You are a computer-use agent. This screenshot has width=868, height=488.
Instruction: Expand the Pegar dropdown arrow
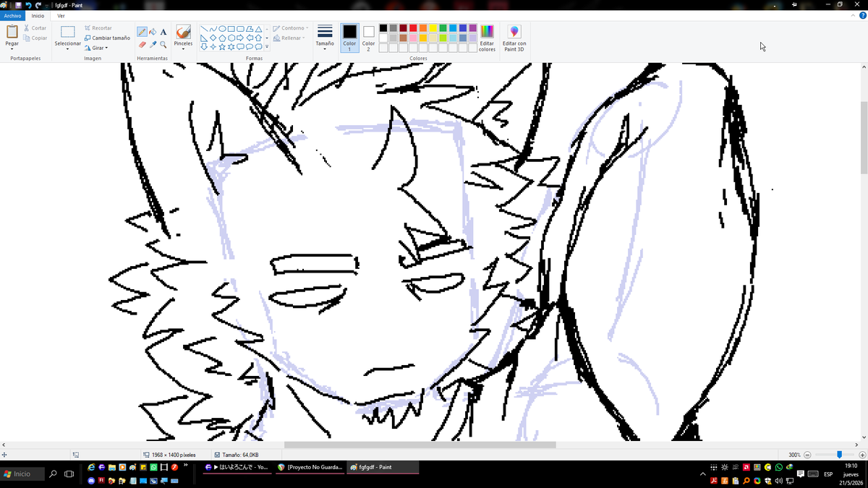[x=12, y=49]
